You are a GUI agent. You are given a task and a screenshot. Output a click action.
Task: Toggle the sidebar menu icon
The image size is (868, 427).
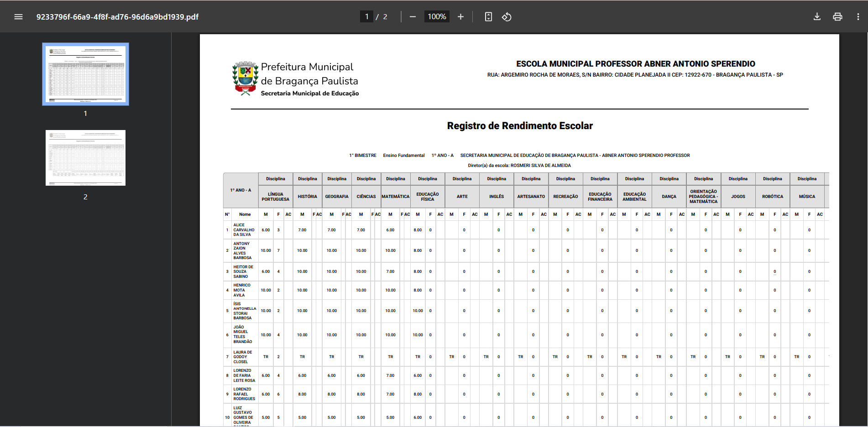(18, 17)
